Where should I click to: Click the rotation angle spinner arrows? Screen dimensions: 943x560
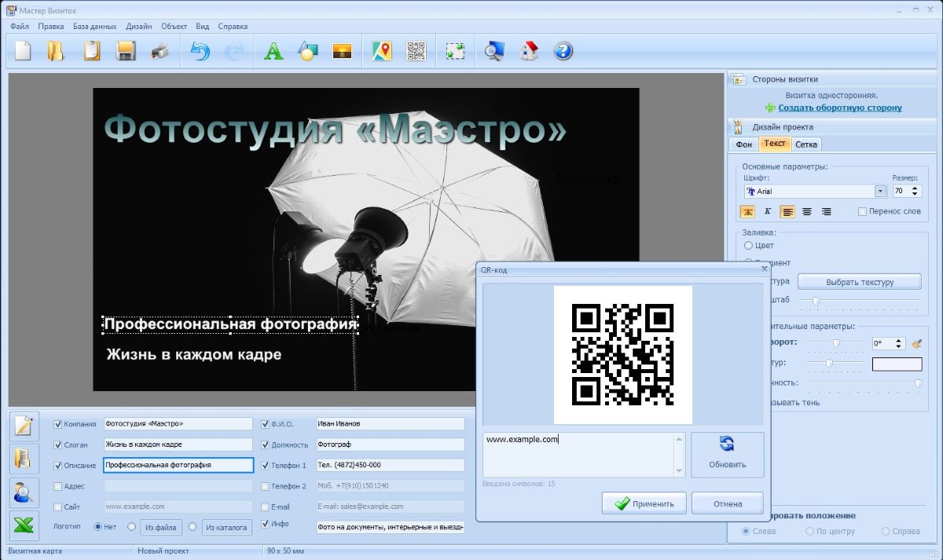[x=900, y=344]
